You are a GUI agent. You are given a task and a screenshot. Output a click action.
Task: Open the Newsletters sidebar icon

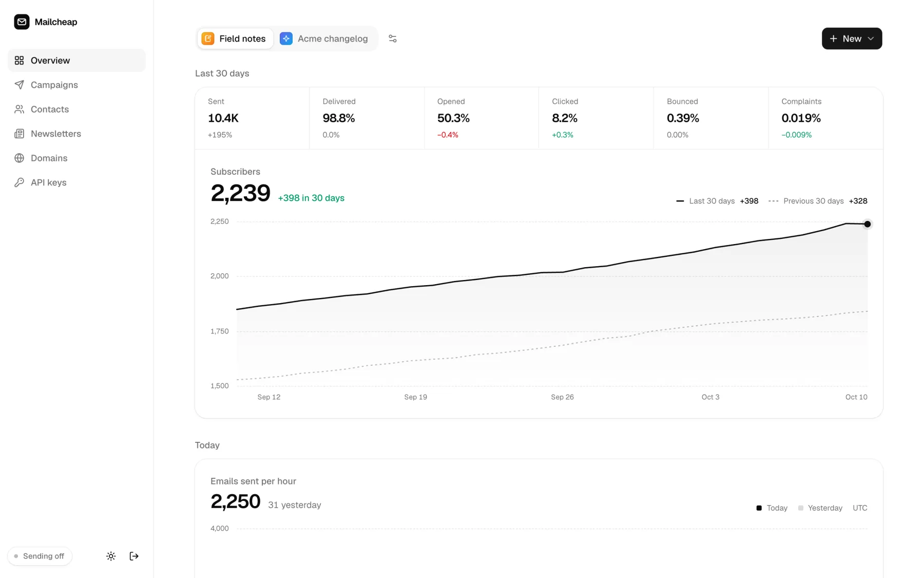[19, 134]
